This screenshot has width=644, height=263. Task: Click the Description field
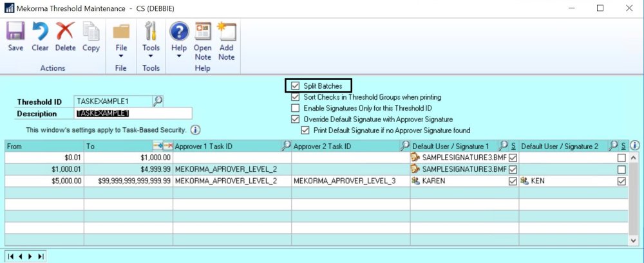pos(133,113)
